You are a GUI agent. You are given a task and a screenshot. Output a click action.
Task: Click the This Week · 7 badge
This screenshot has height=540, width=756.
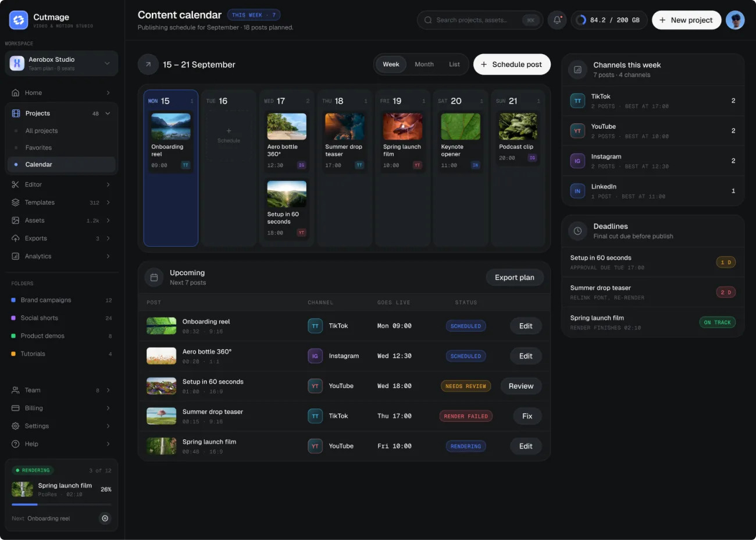(x=254, y=15)
